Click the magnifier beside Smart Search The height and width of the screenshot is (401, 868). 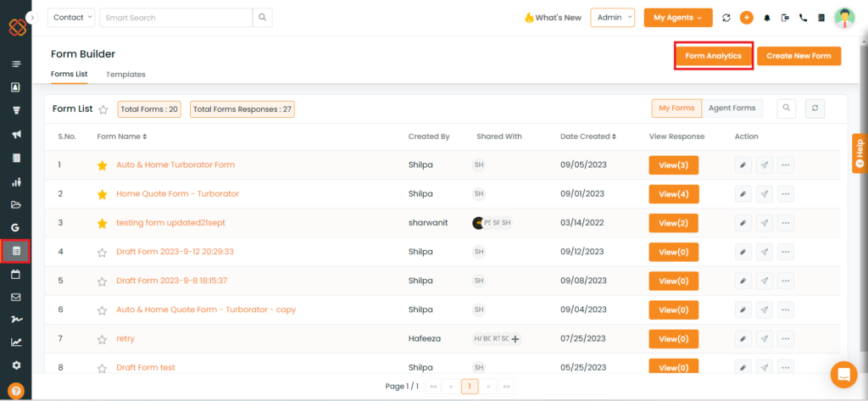click(263, 18)
